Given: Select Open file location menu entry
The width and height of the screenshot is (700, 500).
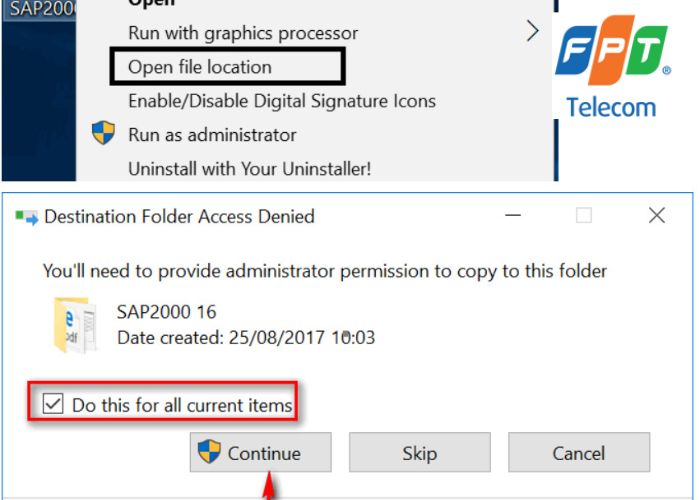Looking at the screenshot, I should (200, 67).
